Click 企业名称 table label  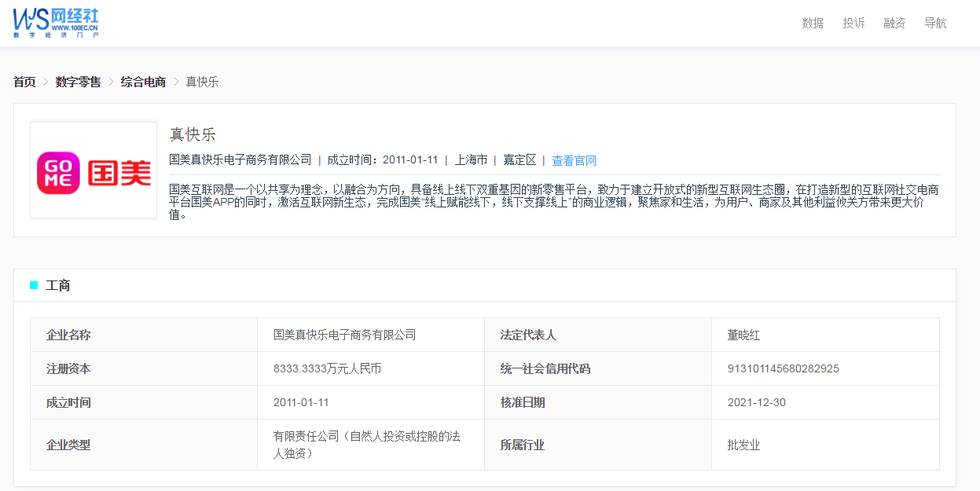click(68, 335)
